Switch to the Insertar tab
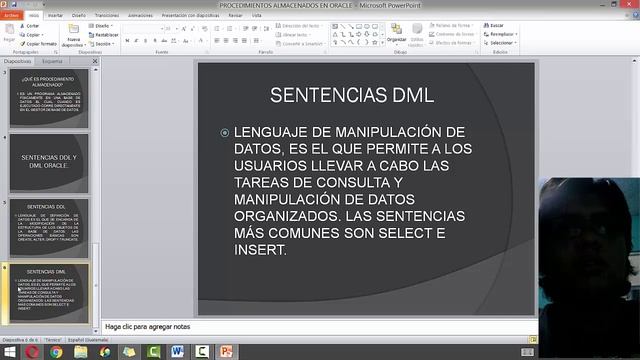Screen dimensions: 640x360 tap(55, 16)
